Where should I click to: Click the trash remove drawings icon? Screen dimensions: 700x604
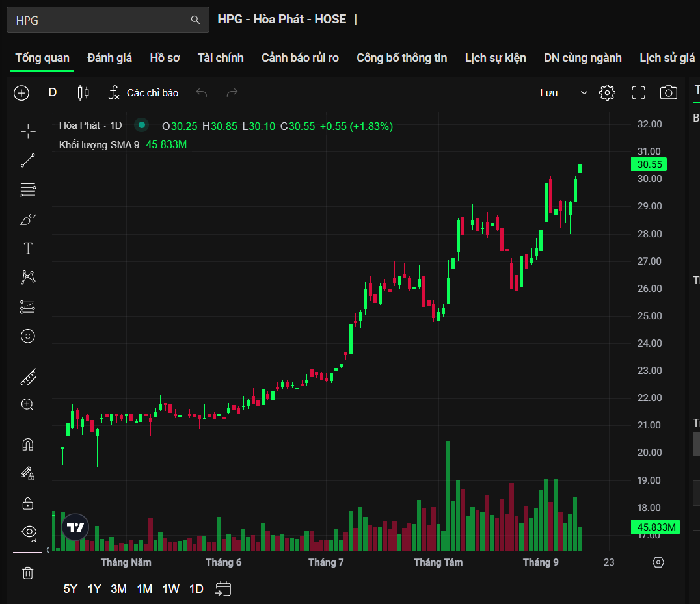[x=28, y=573]
